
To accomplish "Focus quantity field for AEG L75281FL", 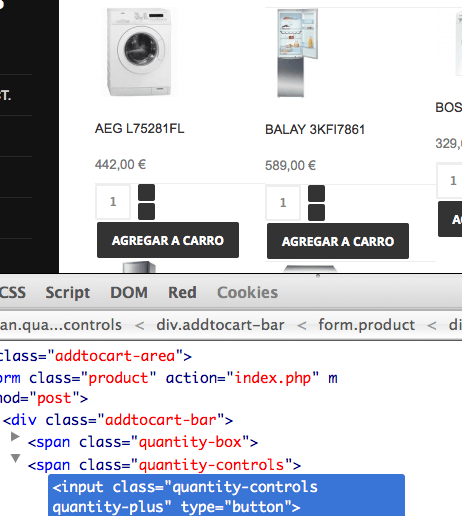I will coord(113,202).
